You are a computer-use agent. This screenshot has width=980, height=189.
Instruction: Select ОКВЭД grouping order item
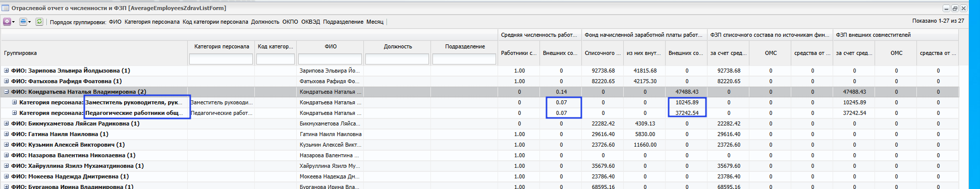(x=310, y=22)
